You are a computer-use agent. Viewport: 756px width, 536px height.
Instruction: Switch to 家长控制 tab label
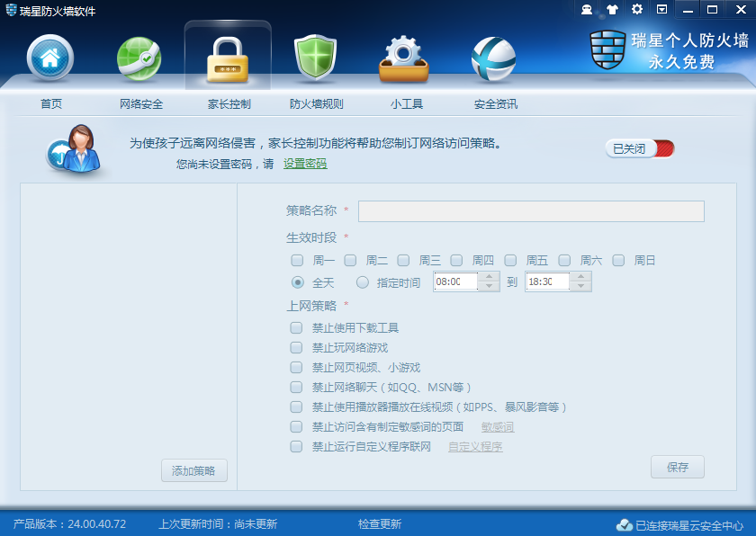tap(229, 104)
